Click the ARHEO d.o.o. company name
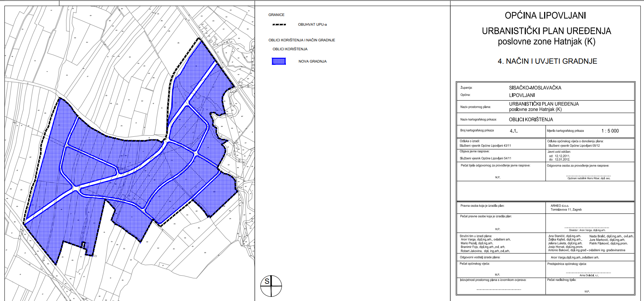Screen dimensions: 644x301 (559, 206)
